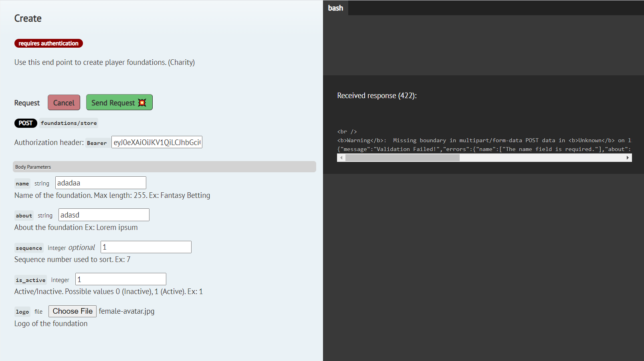The image size is (644, 361).
Task: Click the Body Parameters header bar
Action: [x=164, y=167]
